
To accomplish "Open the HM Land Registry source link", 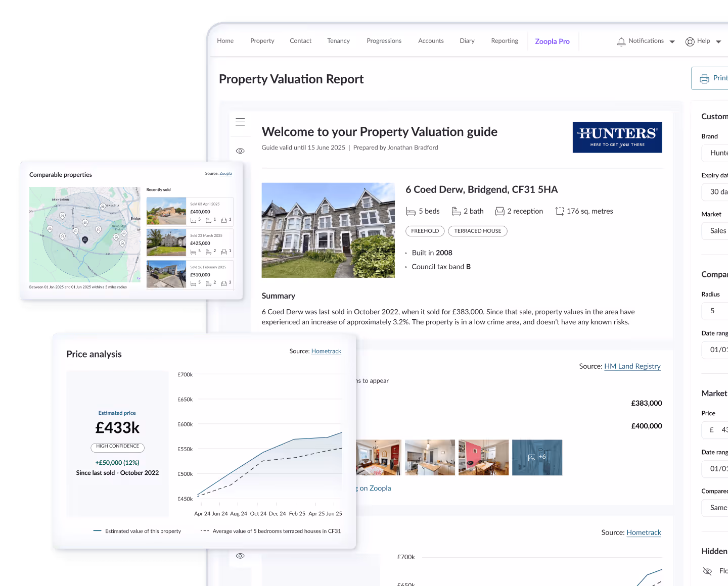I will coord(632,366).
